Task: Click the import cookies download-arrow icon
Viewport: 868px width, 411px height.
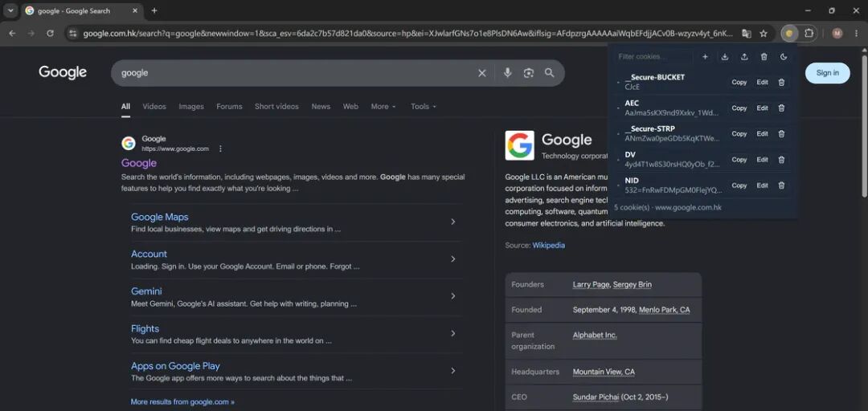Action: click(x=725, y=56)
